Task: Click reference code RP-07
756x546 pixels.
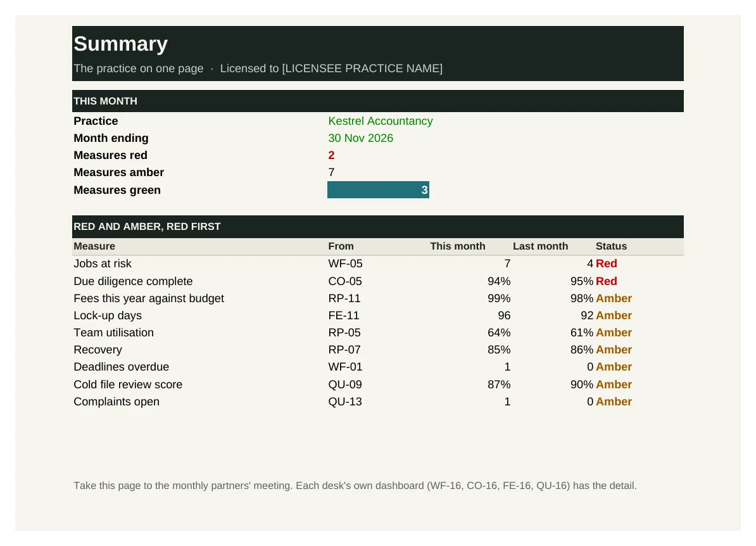Action: (344, 350)
